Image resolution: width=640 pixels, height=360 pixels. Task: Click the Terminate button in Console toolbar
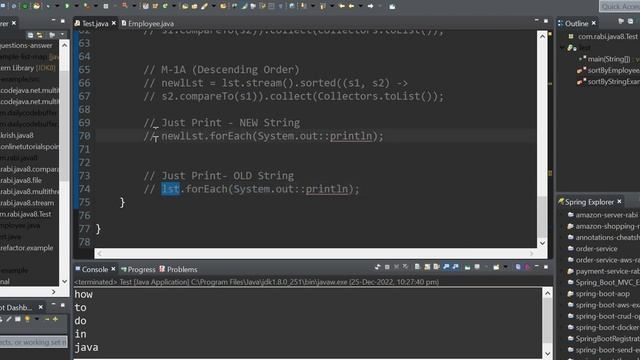point(387,267)
